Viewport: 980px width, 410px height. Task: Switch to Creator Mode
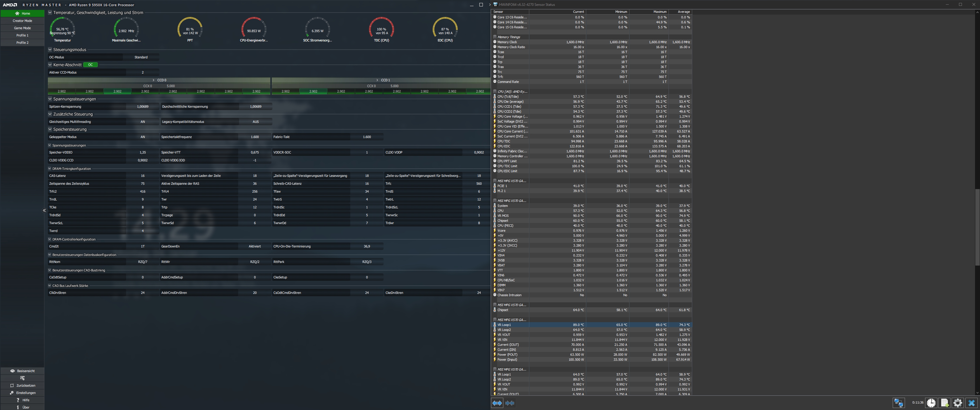point(22,20)
